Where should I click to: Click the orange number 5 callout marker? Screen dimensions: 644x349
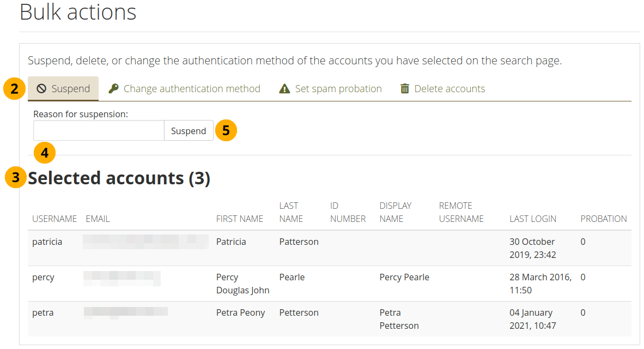226,131
